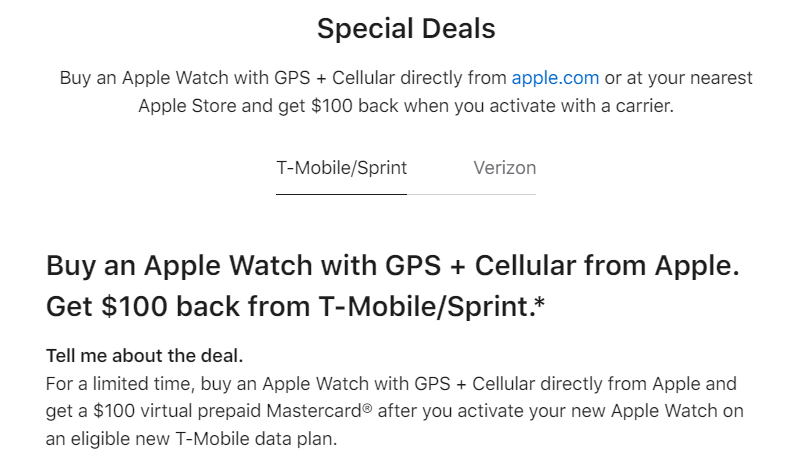Switch to the Verizon tab
Screen dimensions: 800x472
(504, 168)
